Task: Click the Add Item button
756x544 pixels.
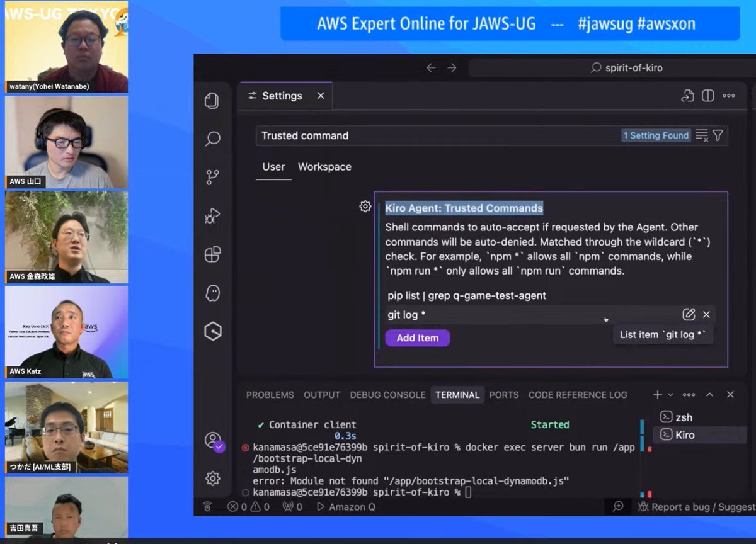Action: coord(417,338)
